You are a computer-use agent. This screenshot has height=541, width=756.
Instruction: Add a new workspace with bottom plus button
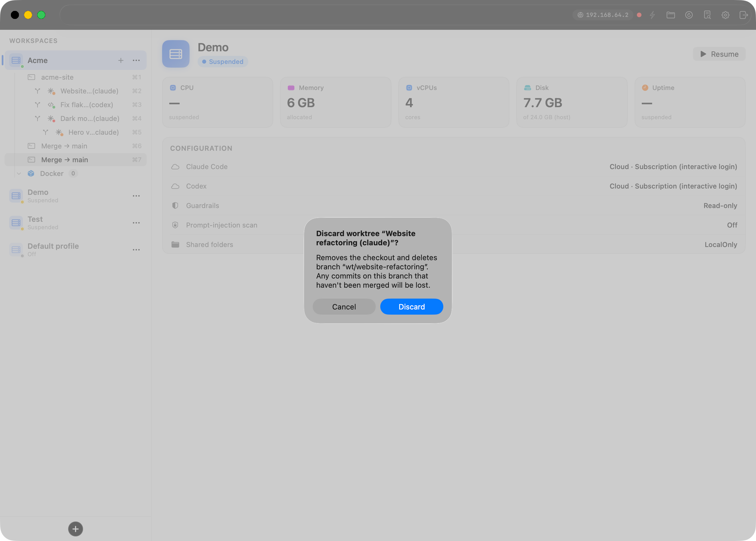click(x=76, y=529)
